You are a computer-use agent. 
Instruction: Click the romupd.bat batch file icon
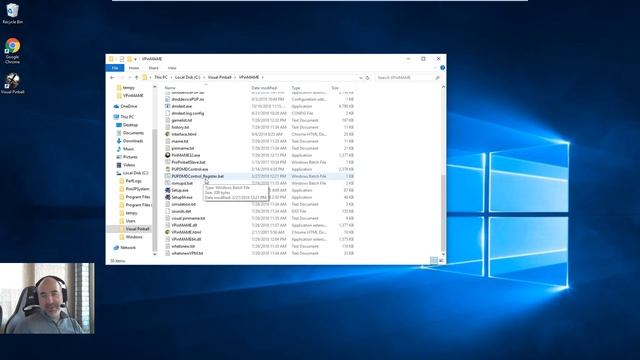(x=167, y=183)
